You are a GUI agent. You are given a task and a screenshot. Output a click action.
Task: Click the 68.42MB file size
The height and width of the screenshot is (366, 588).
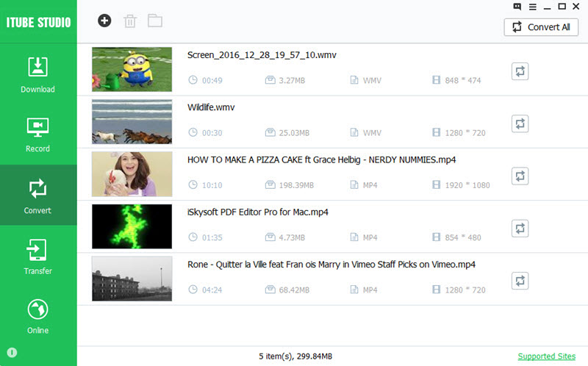[x=294, y=290]
